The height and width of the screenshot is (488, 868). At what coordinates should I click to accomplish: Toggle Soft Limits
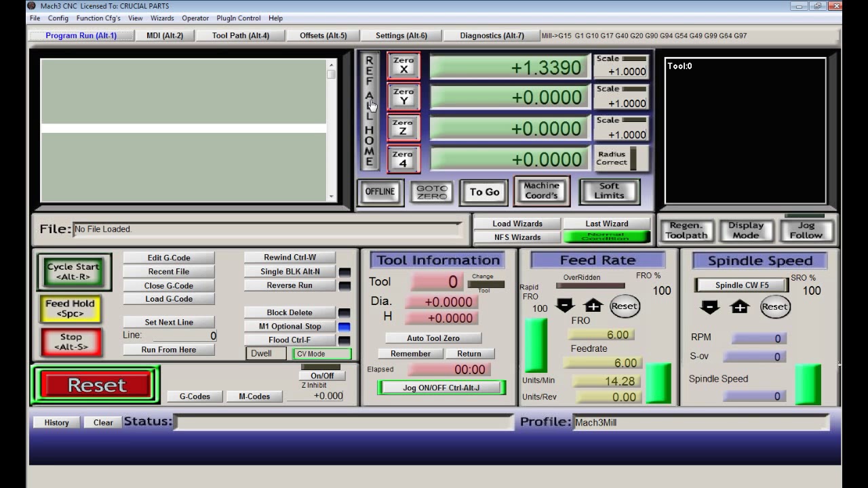[x=609, y=191]
